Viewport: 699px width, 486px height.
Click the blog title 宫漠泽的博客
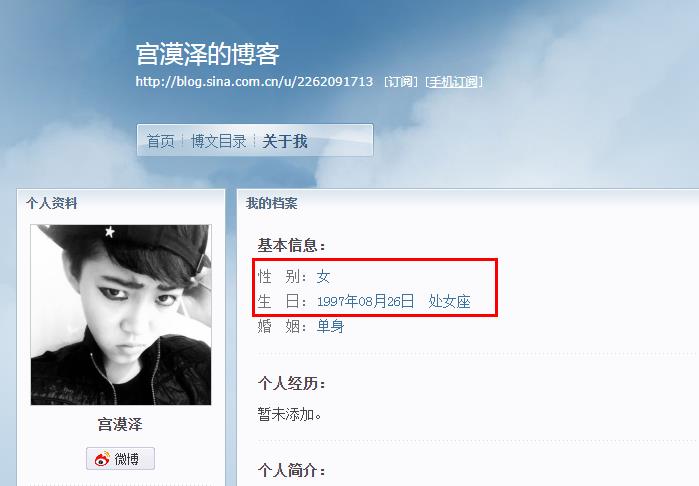tap(207, 54)
